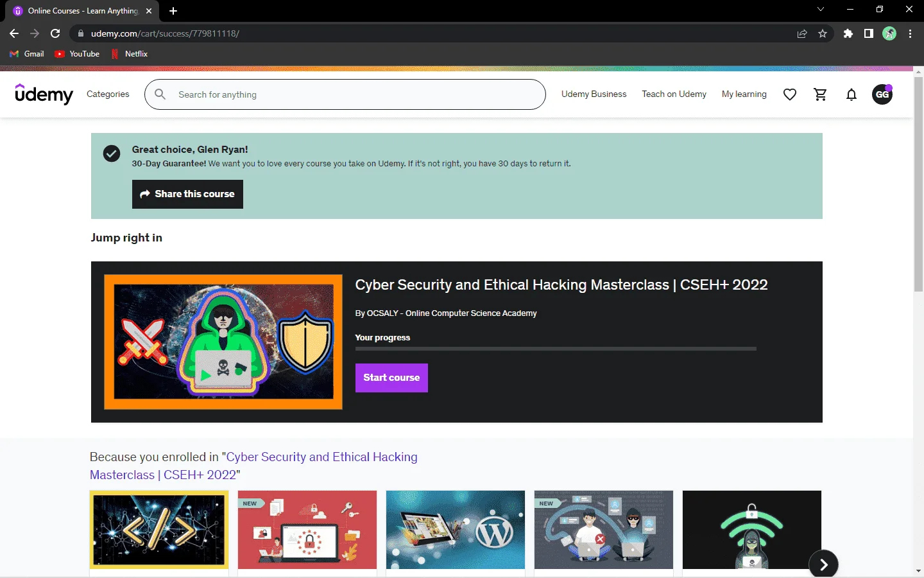
Task: Select the Online Courses browser tab
Action: click(x=82, y=11)
